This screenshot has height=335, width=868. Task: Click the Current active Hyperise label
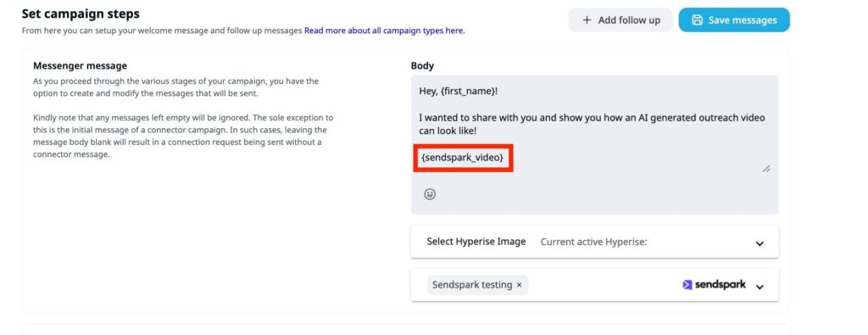(x=593, y=242)
